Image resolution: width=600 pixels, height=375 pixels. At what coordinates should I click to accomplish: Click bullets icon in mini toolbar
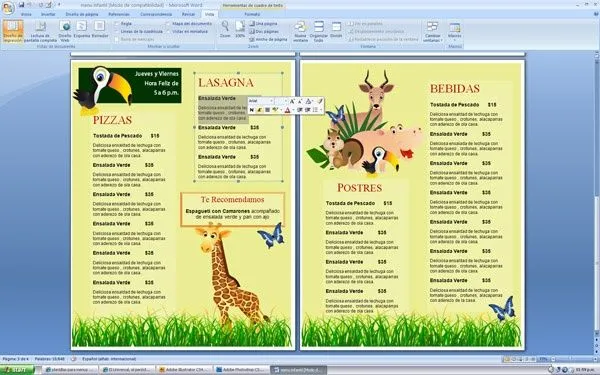click(x=315, y=110)
